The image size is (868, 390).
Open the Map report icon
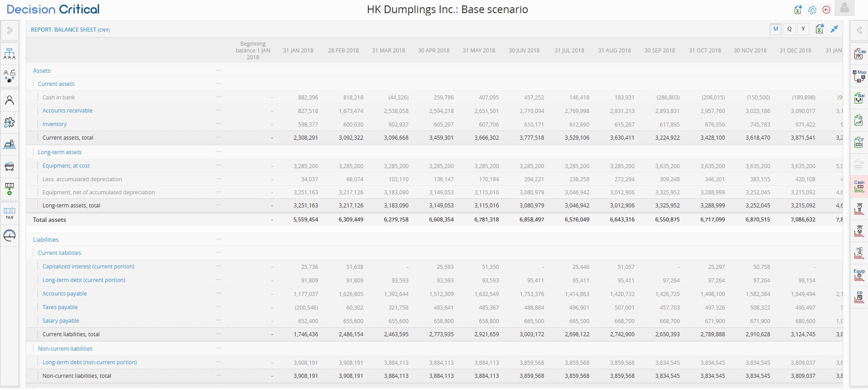pos(859,76)
